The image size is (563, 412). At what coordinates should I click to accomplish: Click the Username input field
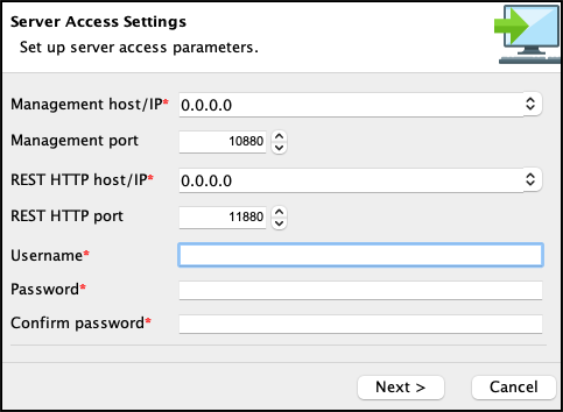[x=360, y=255]
